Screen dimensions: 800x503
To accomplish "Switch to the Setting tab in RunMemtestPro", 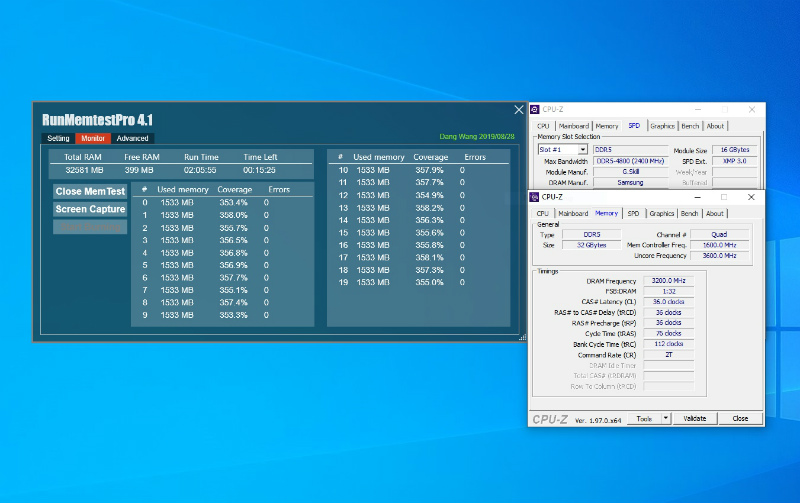I will pyautogui.click(x=58, y=138).
